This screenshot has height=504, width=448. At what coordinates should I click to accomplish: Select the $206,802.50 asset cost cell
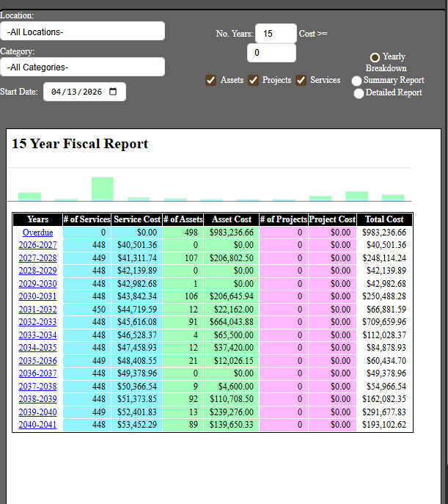click(x=231, y=258)
